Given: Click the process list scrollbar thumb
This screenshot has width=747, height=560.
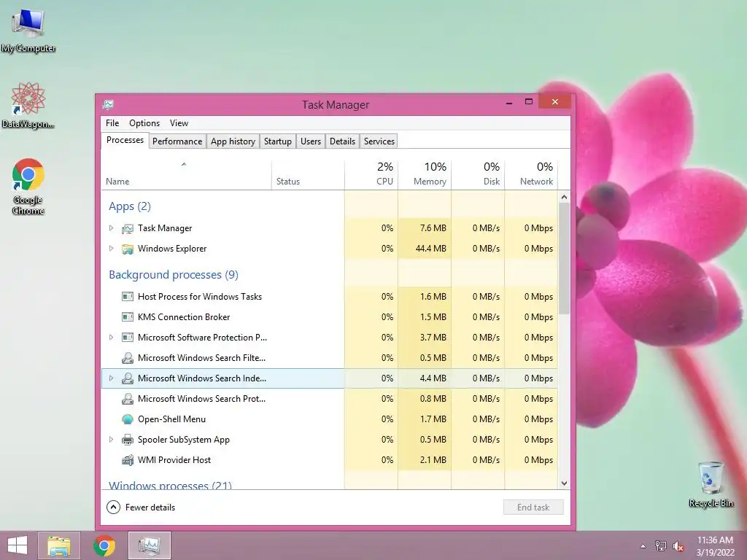Looking at the screenshot, I should point(564,259).
